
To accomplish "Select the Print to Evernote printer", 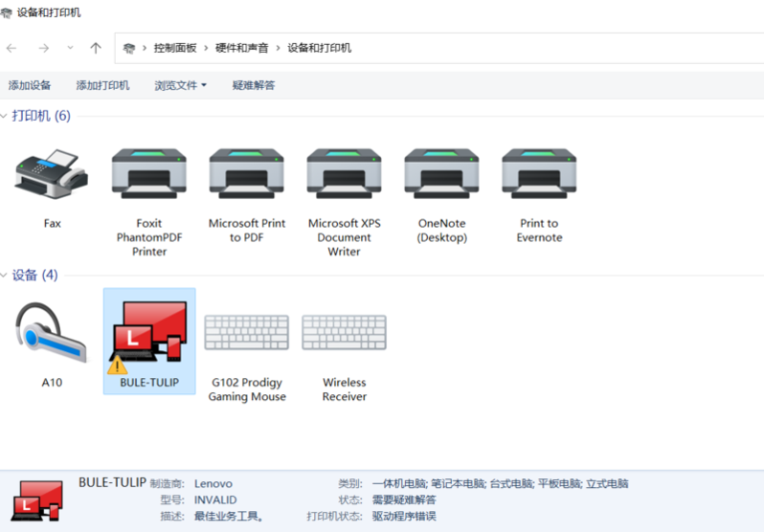I will 539,174.
